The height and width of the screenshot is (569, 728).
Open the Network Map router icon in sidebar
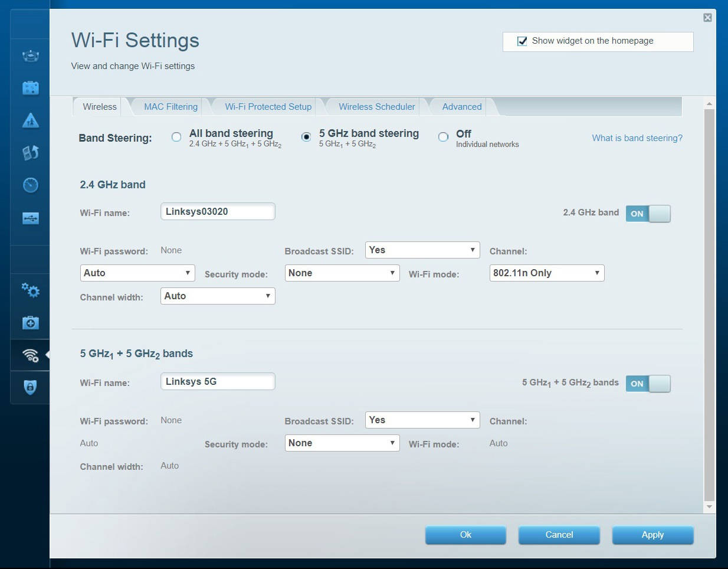30,56
